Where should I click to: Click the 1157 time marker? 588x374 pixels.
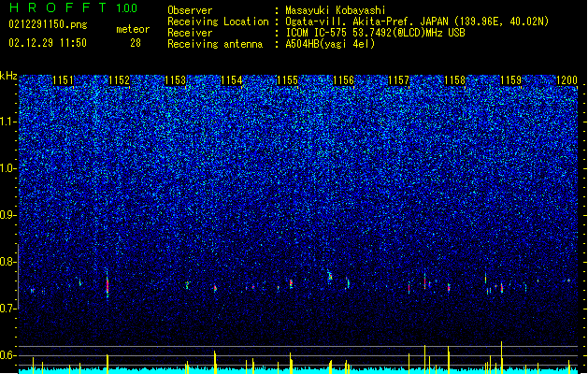(398, 80)
